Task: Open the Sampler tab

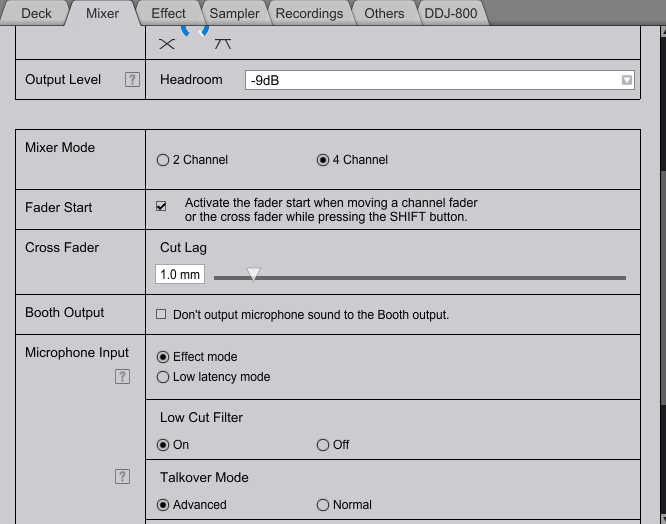Action: coord(234,13)
